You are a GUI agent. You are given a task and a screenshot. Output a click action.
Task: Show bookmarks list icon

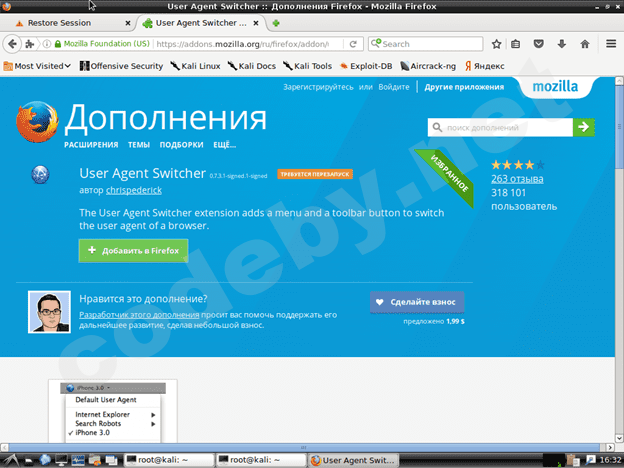tap(515, 44)
